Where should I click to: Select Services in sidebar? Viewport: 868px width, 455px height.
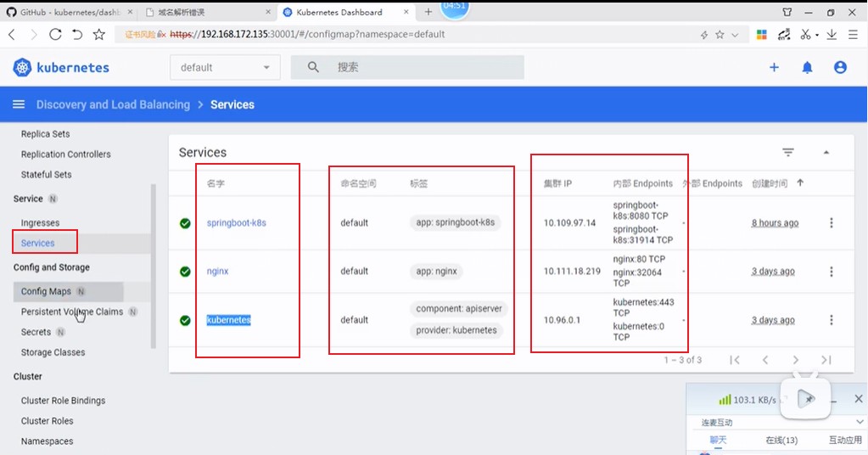pos(37,243)
